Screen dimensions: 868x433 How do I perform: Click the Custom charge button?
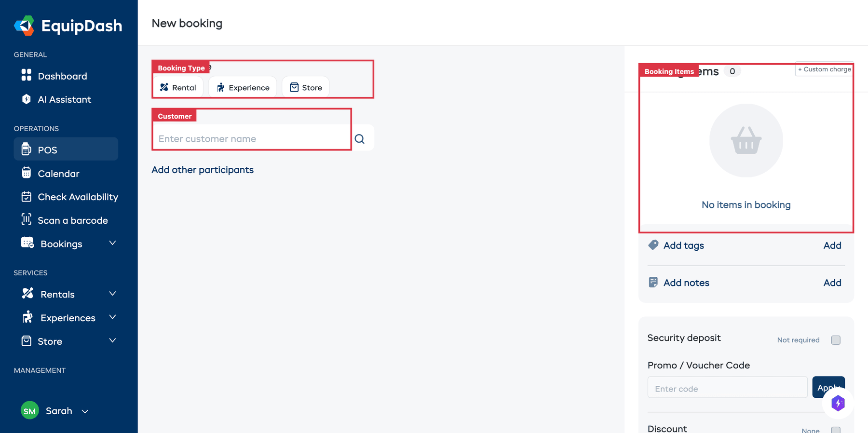pyautogui.click(x=824, y=69)
